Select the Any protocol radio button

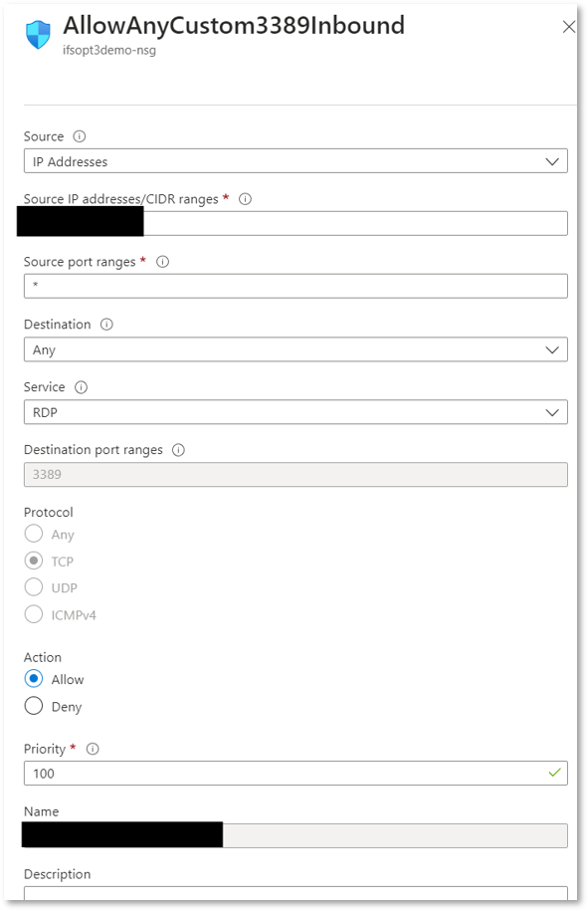[34, 534]
